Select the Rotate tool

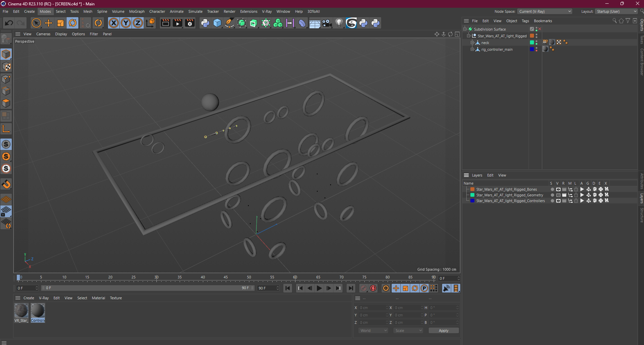(x=73, y=23)
